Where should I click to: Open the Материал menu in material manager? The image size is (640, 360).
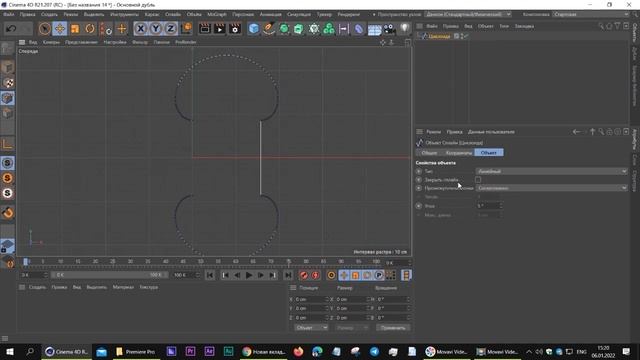(123, 287)
